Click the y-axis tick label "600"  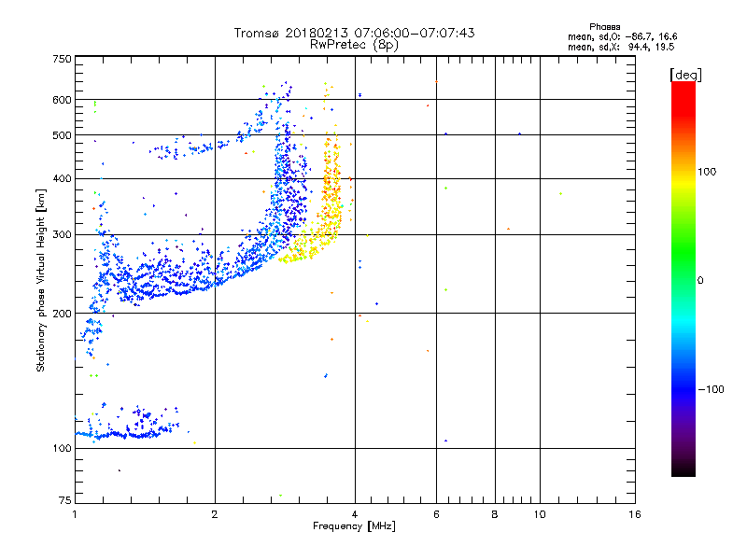click(62, 100)
